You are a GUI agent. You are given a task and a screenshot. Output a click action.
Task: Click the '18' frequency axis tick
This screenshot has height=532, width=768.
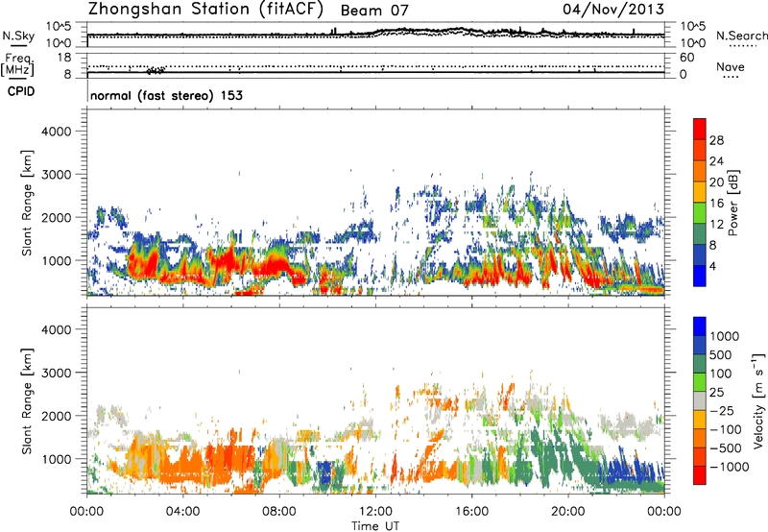tap(63, 57)
